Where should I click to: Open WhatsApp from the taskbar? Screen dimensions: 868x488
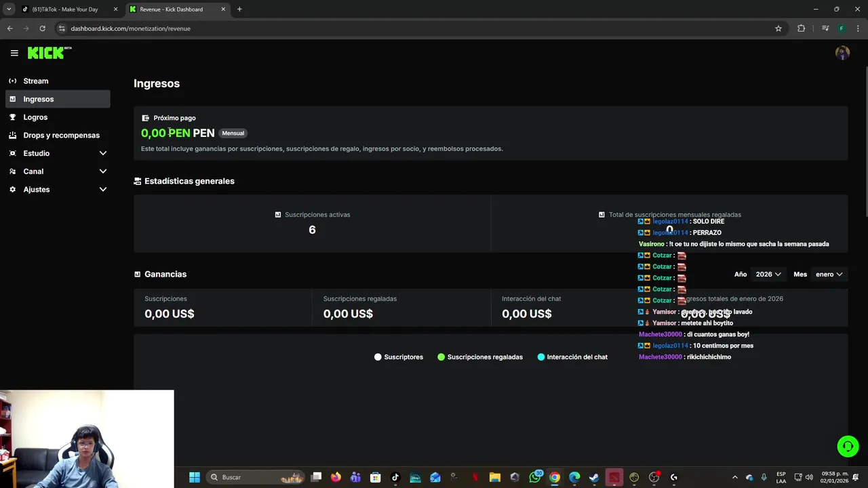(535, 477)
